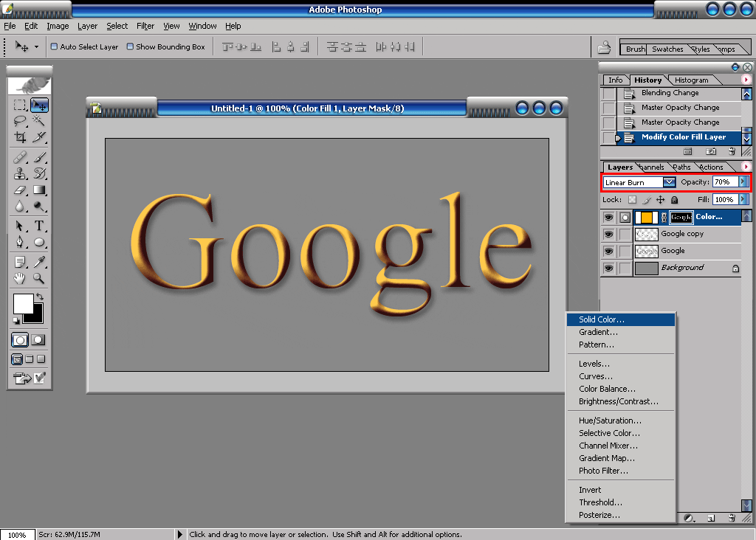Image resolution: width=756 pixels, height=540 pixels.
Task: Select the Ellipse shape tool
Action: [39, 242]
